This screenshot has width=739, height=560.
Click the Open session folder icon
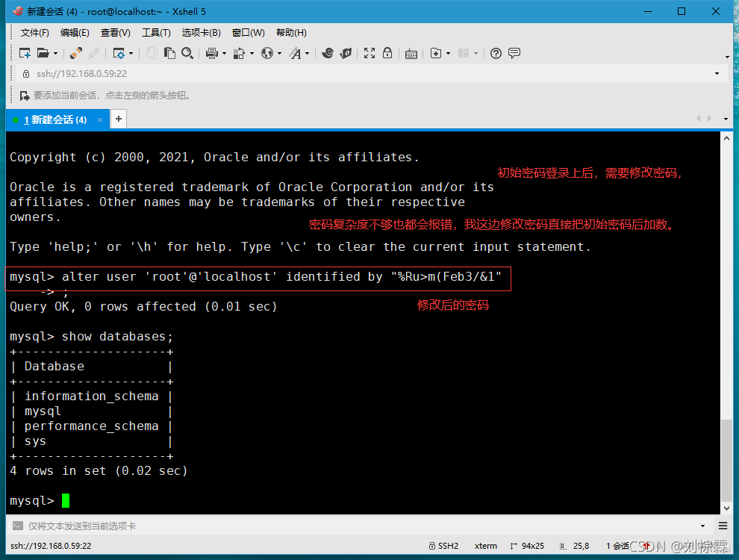pyautogui.click(x=43, y=53)
